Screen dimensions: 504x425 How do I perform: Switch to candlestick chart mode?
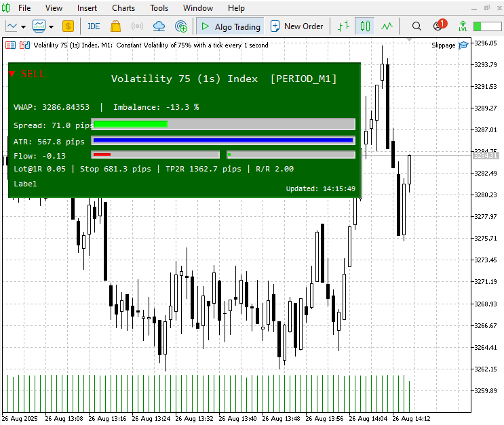(x=365, y=26)
